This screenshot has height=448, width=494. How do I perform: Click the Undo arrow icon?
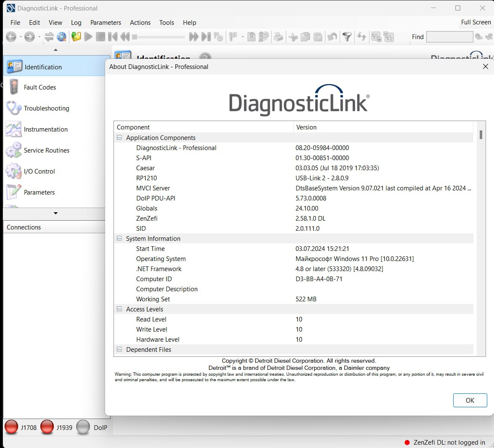point(332,37)
